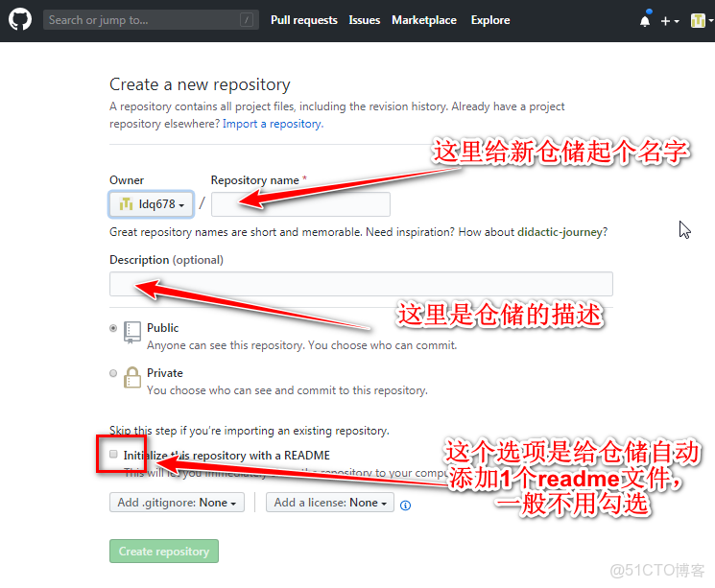Click the 'Create a new repository' heading

[x=200, y=84]
